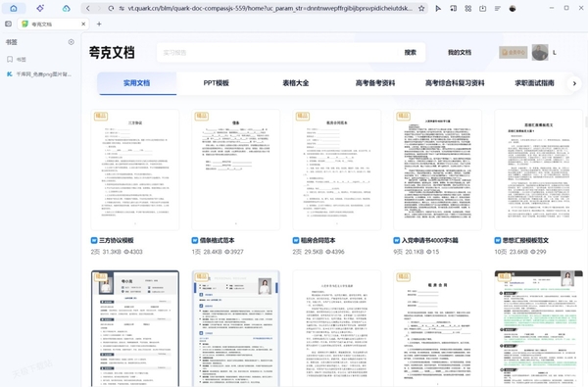Screen dimensions: 588x387
Task: Click the Word icon beside 入党申请书4000字5篇
Action: 397,240
